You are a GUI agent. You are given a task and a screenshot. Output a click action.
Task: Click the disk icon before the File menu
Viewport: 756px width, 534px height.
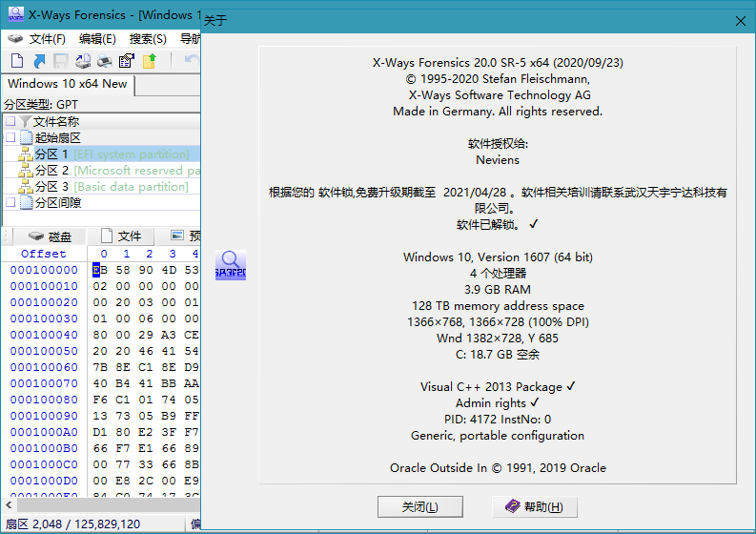15,38
